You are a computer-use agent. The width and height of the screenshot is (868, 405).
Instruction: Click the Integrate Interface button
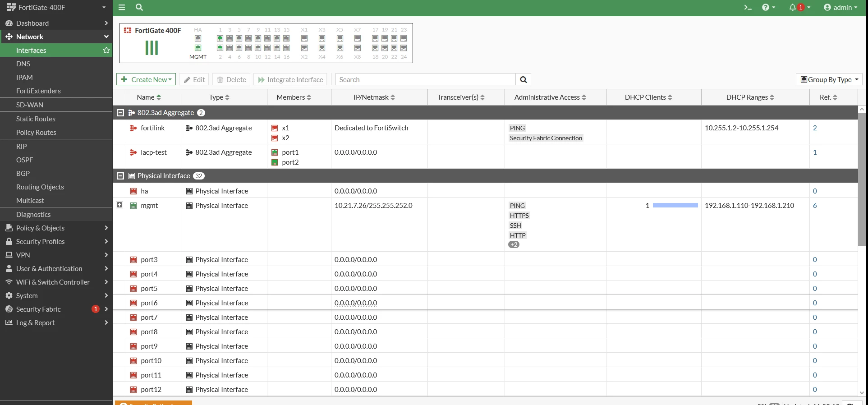point(291,79)
